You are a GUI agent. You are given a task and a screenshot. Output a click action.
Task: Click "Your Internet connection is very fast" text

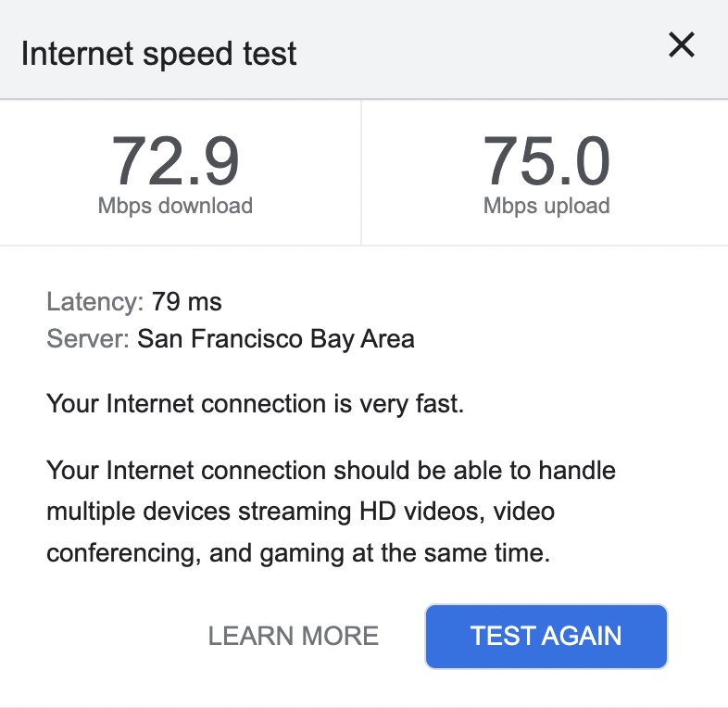pyautogui.click(x=255, y=404)
